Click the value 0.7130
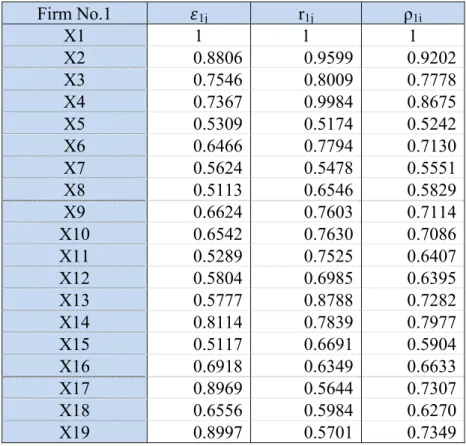This screenshot has height=446, width=466. pos(431,146)
